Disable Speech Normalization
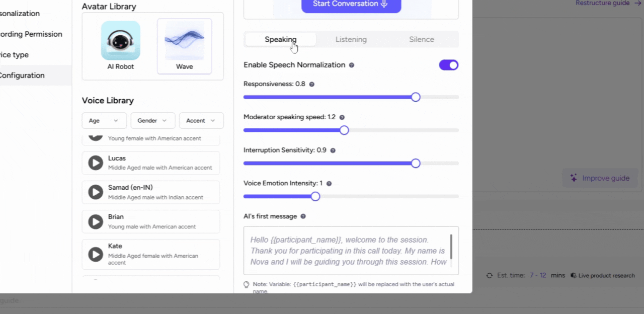This screenshot has height=314, width=644. point(448,65)
